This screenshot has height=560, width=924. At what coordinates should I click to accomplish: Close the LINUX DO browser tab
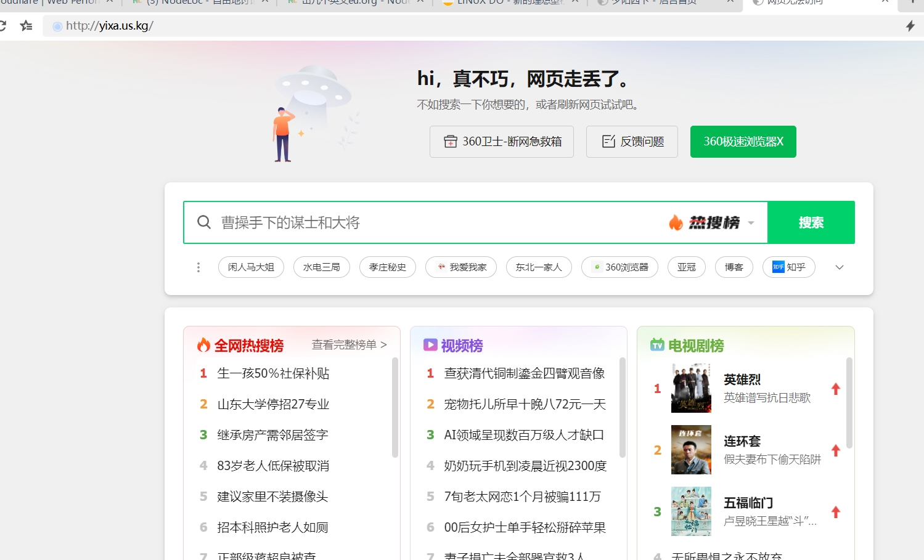pos(575,2)
